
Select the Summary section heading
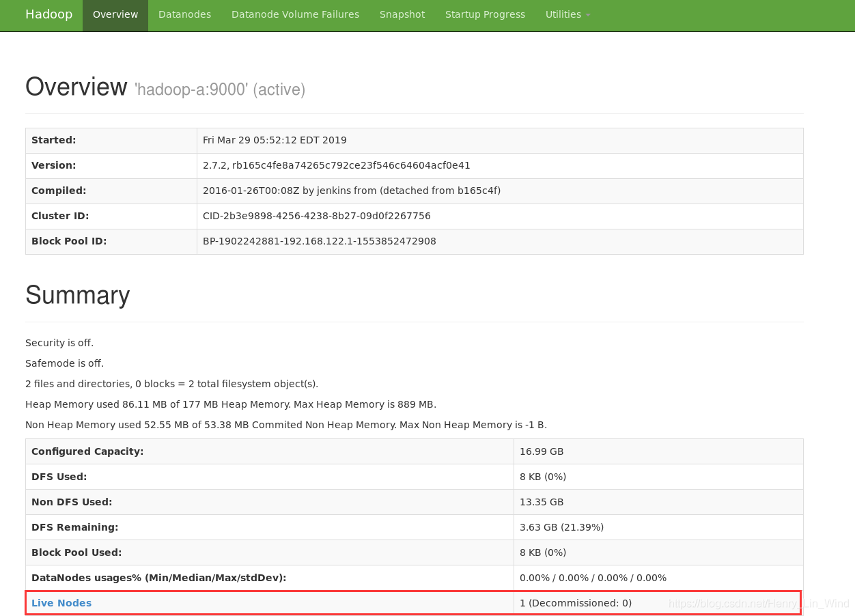77,295
